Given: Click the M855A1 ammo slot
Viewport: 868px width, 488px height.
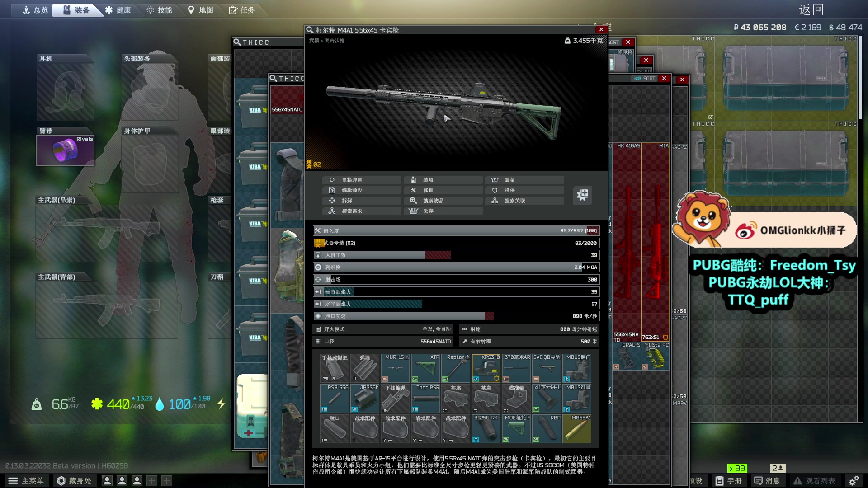Looking at the screenshot, I should pos(577,429).
